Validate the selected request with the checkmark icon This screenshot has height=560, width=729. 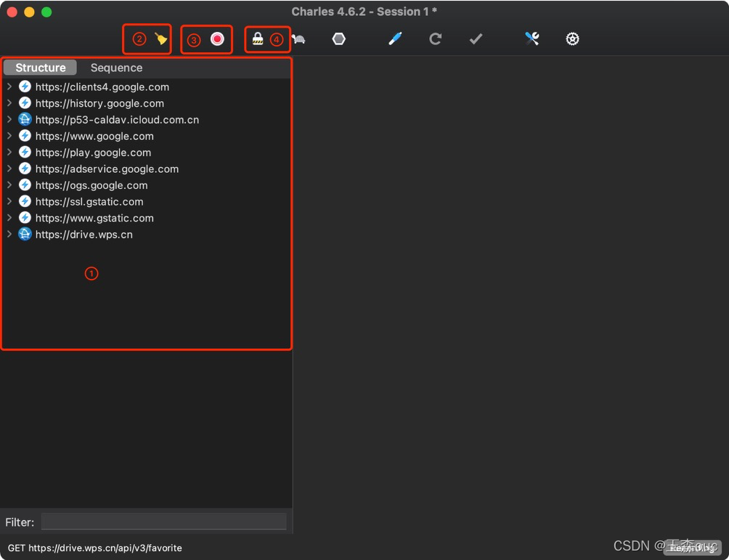[476, 39]
